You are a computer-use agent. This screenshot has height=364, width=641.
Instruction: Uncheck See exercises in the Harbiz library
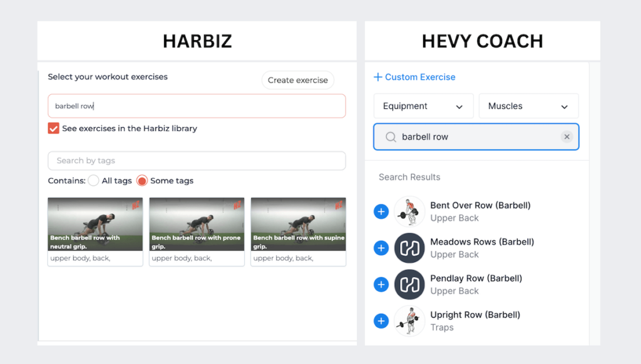54,128
